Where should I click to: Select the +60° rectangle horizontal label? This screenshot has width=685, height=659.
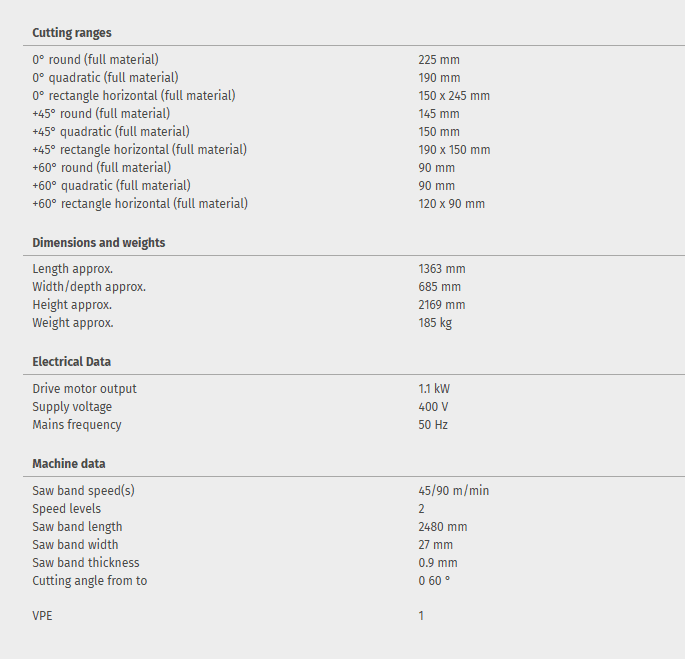tap(140, 204)
